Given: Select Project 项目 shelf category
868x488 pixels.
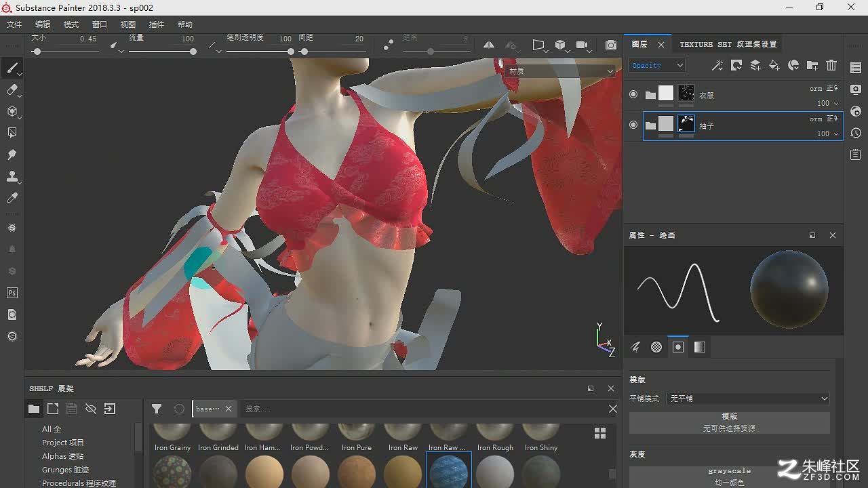Looking at the screenshot, I should coord(63,443).
